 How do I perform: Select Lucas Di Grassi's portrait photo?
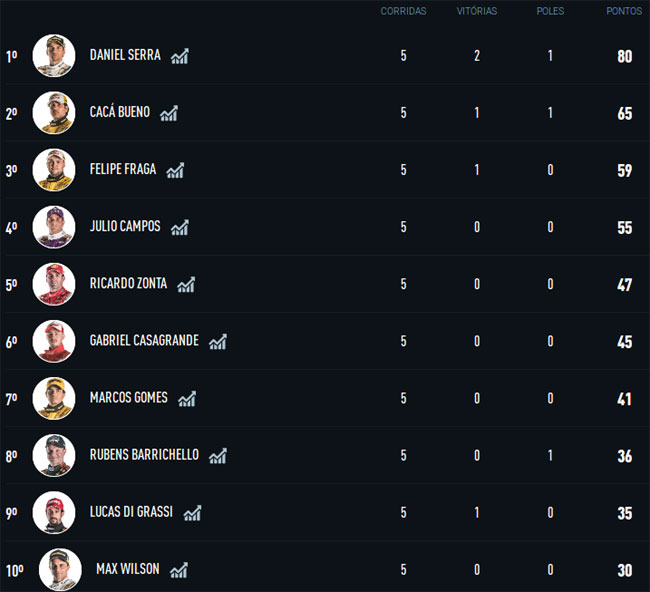click(x=54, y=513)
